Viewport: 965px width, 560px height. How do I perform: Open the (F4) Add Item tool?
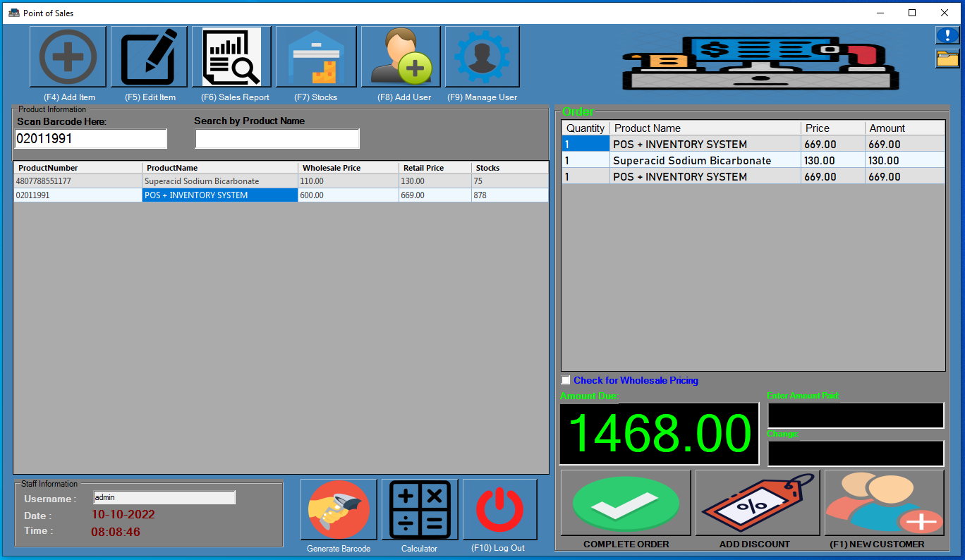tap(68, 56)
